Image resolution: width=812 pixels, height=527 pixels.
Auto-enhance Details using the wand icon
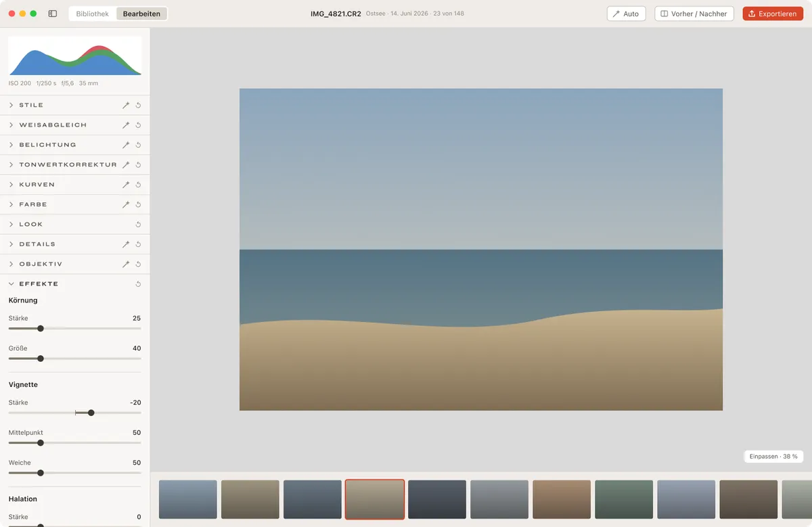click(x=126, y=244)
